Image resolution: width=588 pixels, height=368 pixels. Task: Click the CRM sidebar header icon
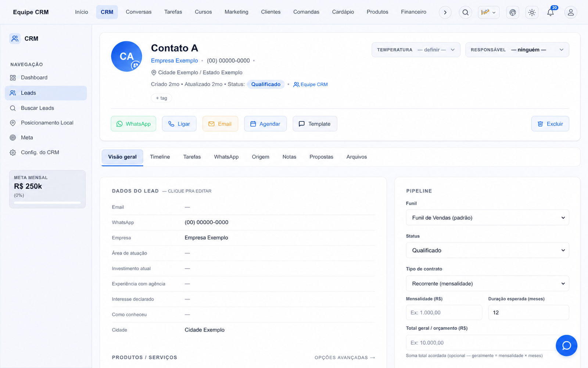(15, 38)
